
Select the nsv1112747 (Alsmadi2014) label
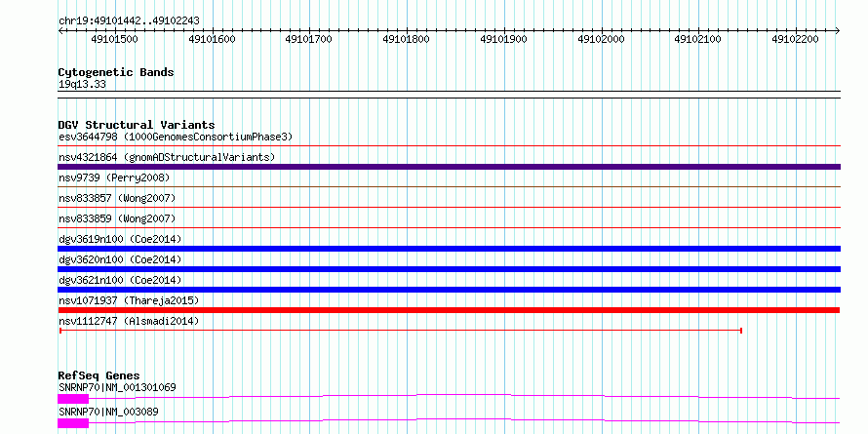tap(129, 321)
